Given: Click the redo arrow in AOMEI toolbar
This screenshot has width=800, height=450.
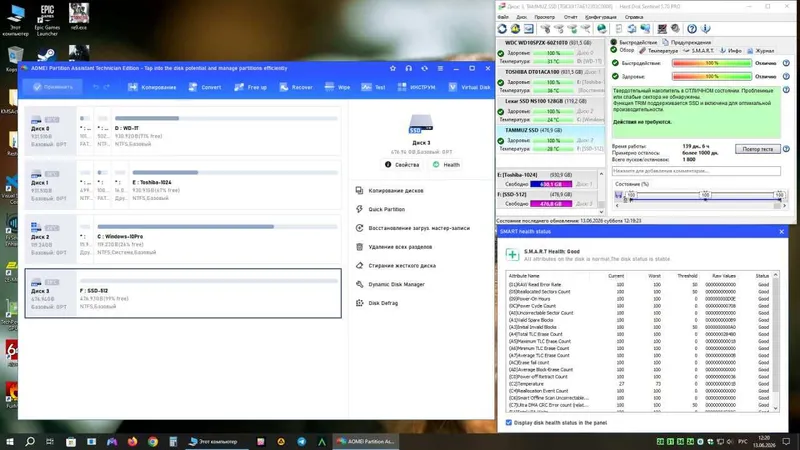Looking at the screenshot, I should 107,87.
